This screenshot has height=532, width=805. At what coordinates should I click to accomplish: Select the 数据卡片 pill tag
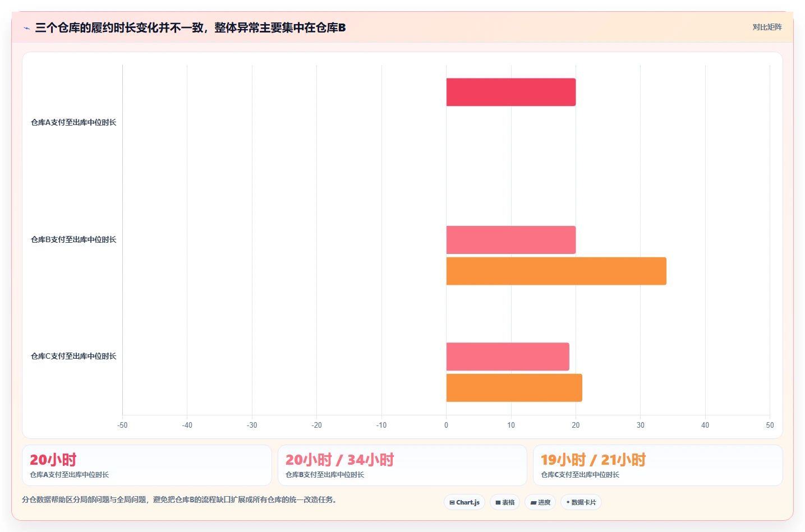581,502
